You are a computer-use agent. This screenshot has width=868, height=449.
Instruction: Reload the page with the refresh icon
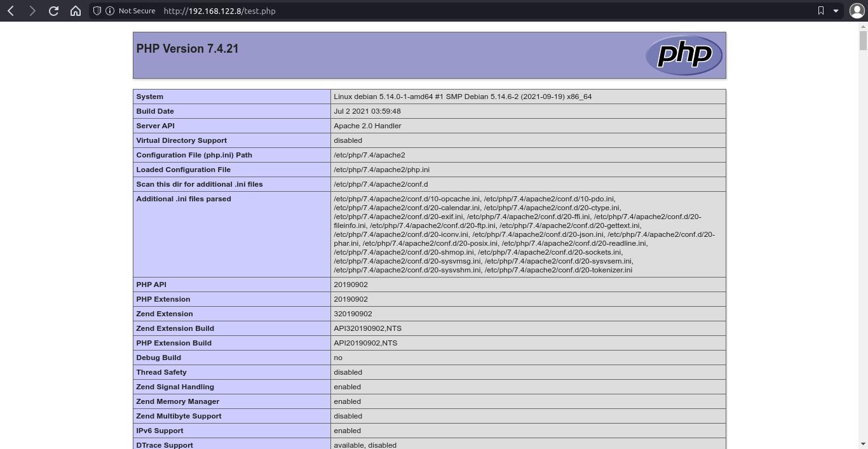[53, 11]
